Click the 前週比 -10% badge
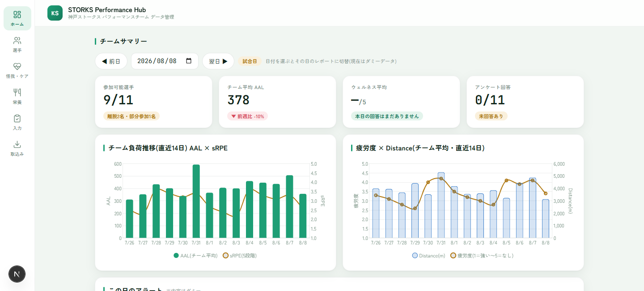 tap(247, 116)
